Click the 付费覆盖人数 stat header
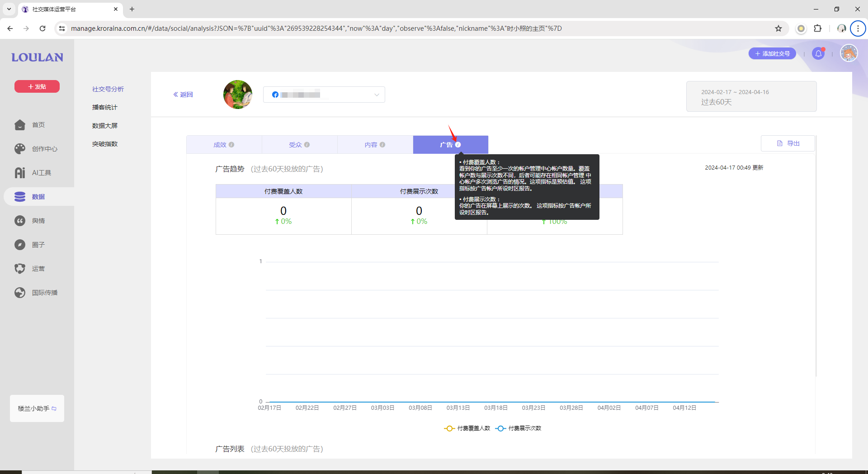The image size is (868, 474). [283, 191]
